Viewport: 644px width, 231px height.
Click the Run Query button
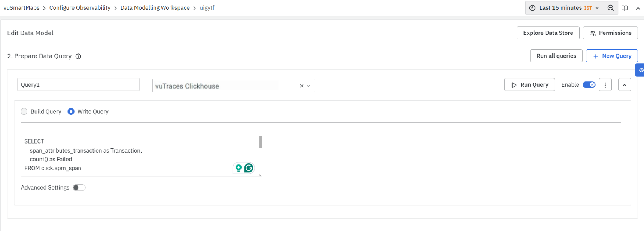[x=529, y=85]
